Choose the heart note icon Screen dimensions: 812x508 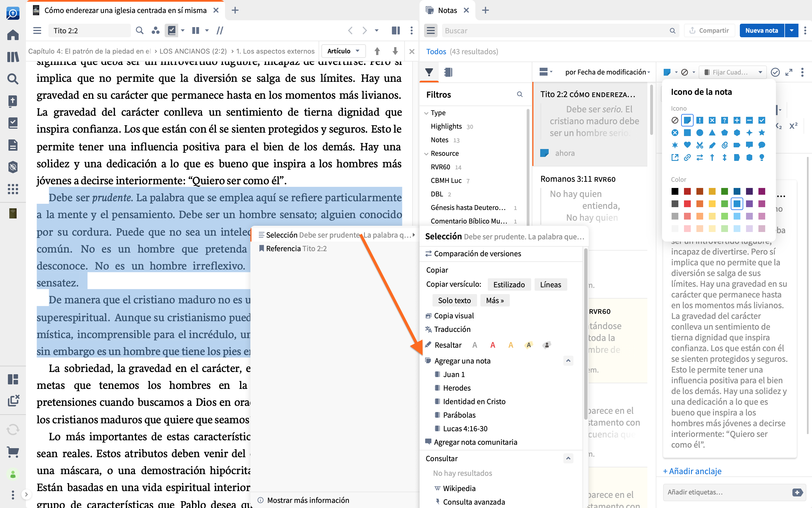[x=687, y=145]
